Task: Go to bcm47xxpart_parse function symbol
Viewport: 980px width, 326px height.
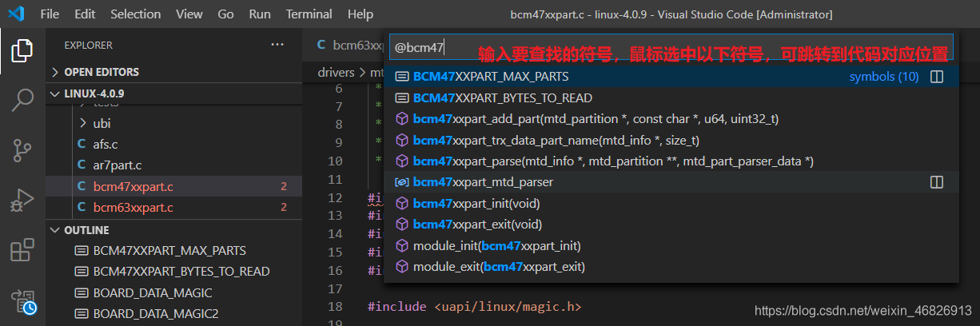Action: click(x=671, y=161)
